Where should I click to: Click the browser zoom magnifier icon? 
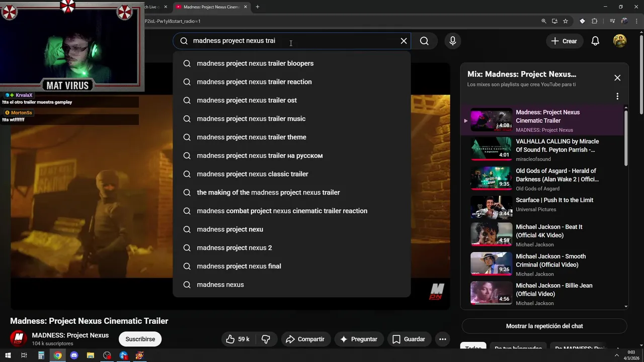544,21
